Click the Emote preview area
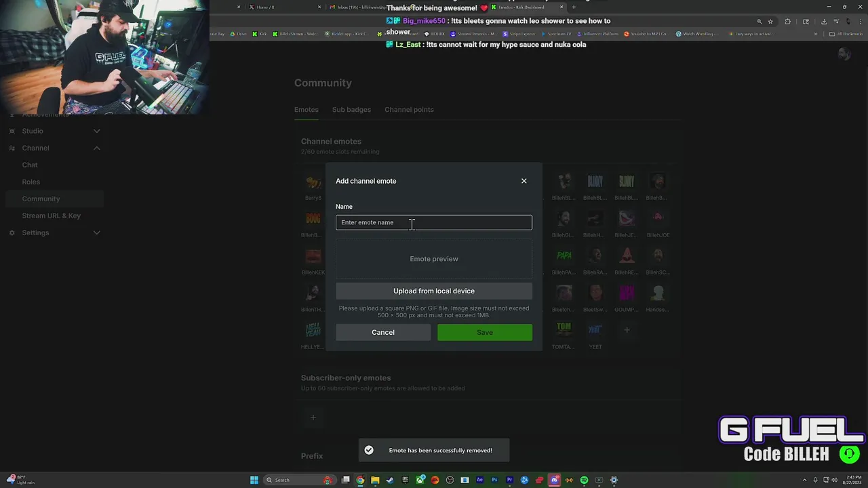 pyautogui.click(x=434, y=259)
